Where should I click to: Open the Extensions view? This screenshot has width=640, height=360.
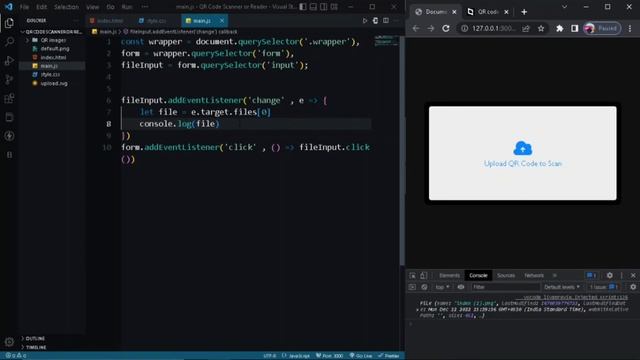(x=9, y=98)
